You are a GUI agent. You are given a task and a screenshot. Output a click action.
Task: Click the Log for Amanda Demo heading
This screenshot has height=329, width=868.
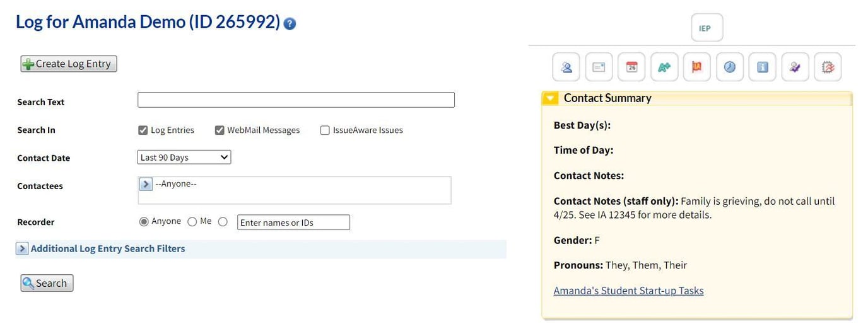pos(148,22)
